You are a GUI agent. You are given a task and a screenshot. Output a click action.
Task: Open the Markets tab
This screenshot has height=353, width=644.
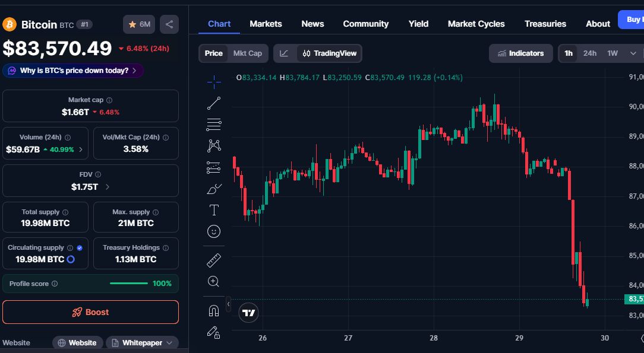pos(266,24)
